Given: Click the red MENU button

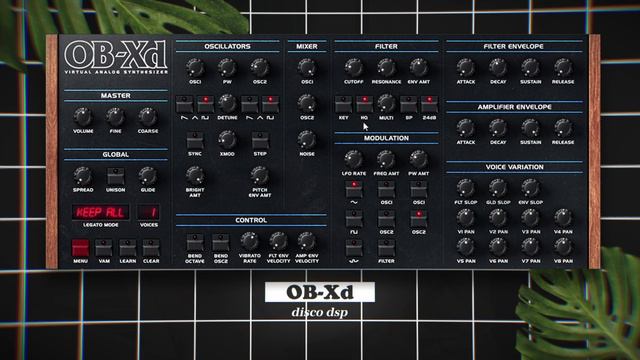Looking at the screenshot, I should (x=80, y=248).
